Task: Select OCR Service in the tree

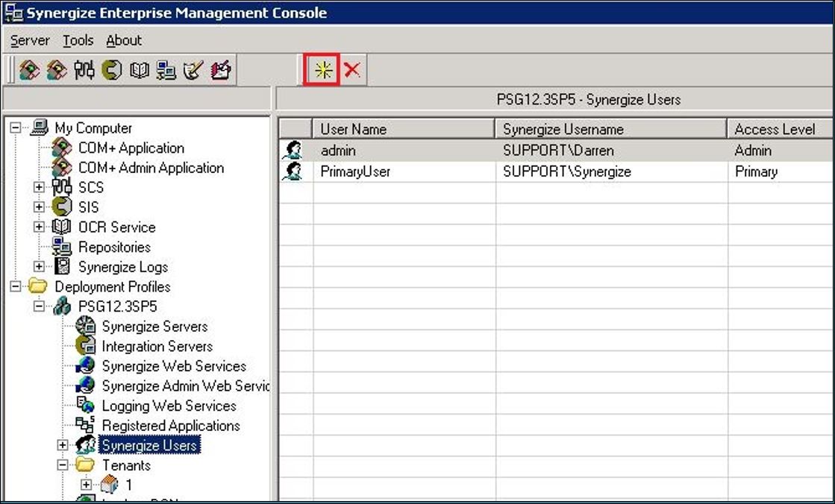Action: (x=116, y=227)
